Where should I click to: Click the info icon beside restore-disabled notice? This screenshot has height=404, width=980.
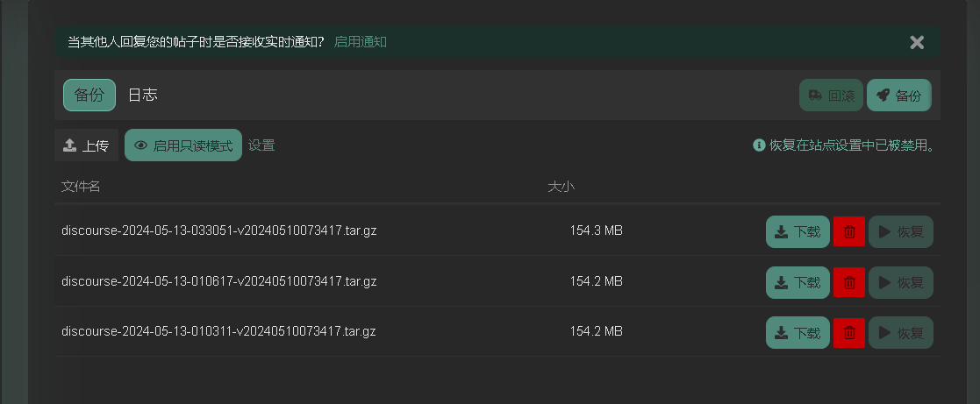click(x=759, y=145)
